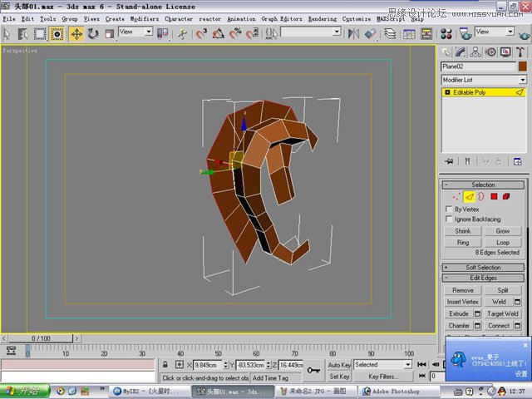532x399 pixels.
Task: Select the Select Object arrow tool
Action: 7,34
